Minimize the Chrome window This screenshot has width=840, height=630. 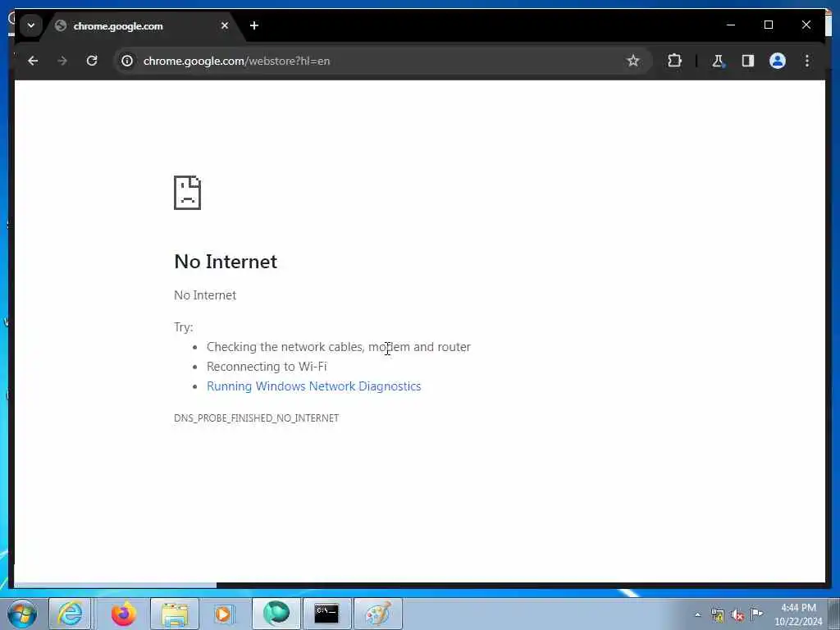coord(731,25)
